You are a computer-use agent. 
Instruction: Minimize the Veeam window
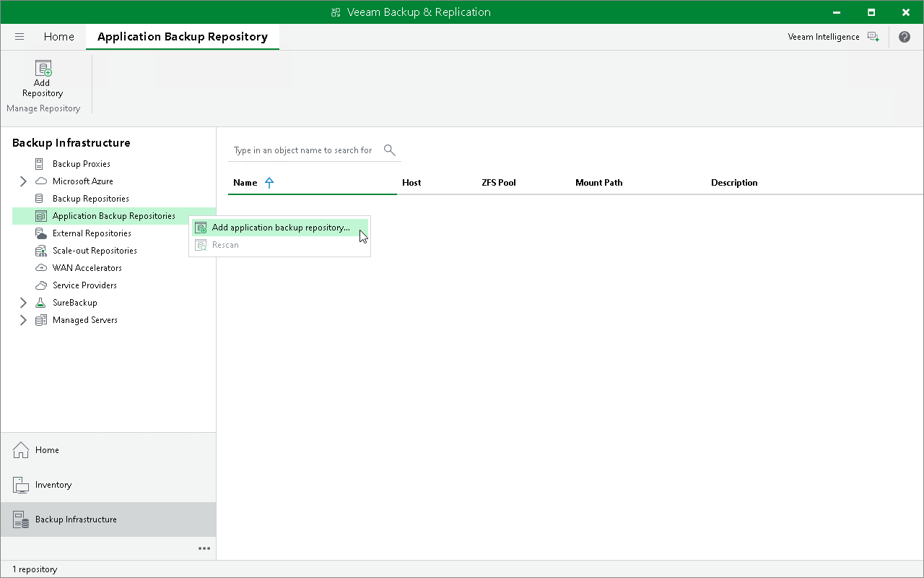point(835,12)
